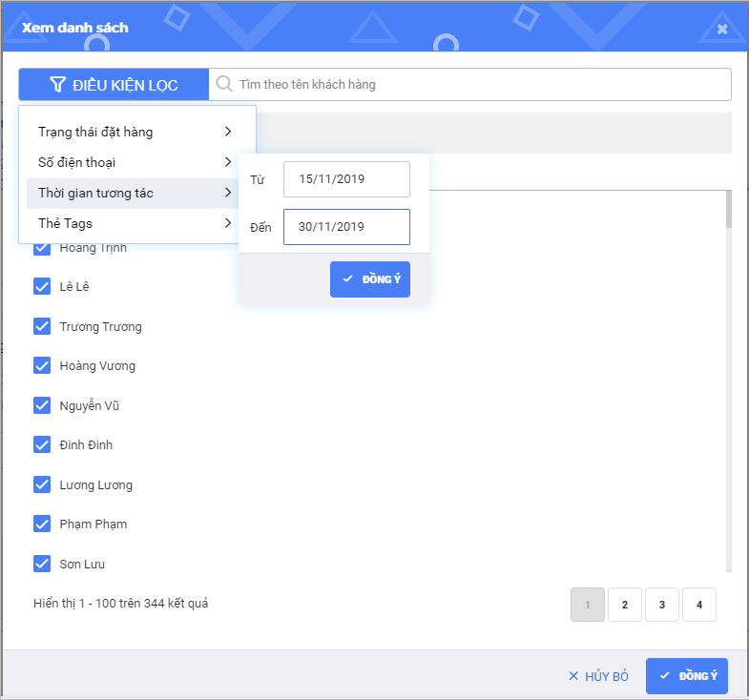Image resolution: width=749 pixels, height=700 pixels.
Task: Click the funnel filter icon
Action: click(x=57, y=85)
